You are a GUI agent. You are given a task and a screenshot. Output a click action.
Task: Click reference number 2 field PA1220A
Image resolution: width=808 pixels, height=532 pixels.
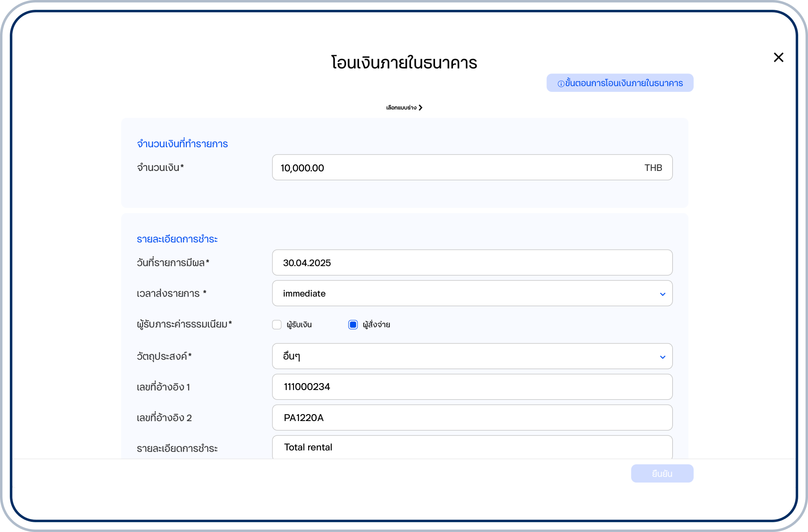pyautogui.click(x=472, y=418)
